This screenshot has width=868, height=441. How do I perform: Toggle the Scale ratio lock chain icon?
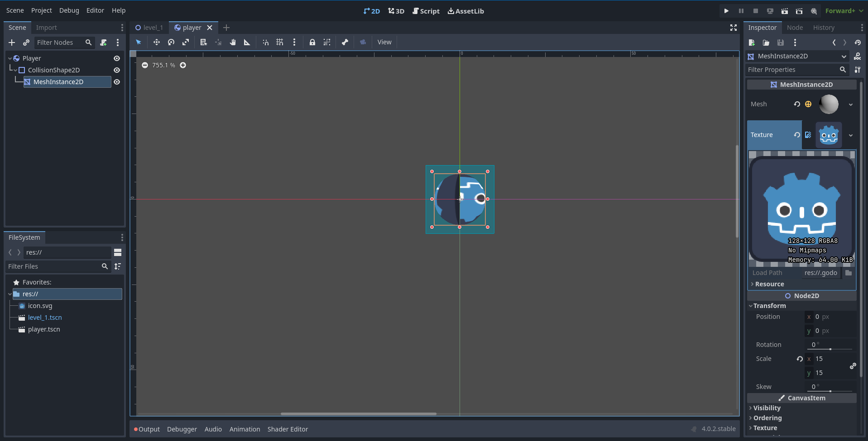[853, 365]
